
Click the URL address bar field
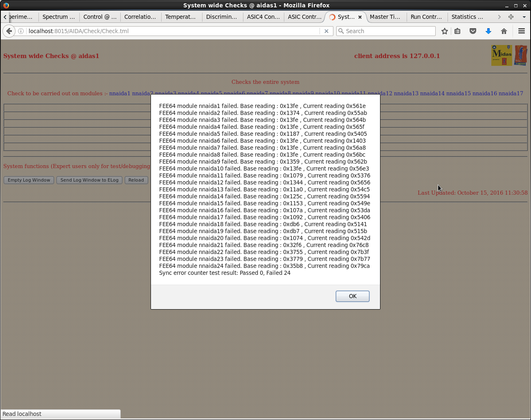[x=173, y=31]
